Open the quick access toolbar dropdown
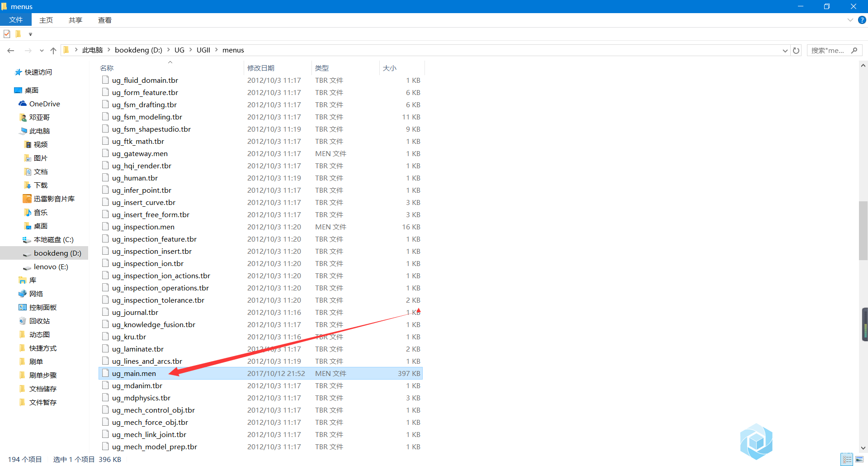 [30, 34]
